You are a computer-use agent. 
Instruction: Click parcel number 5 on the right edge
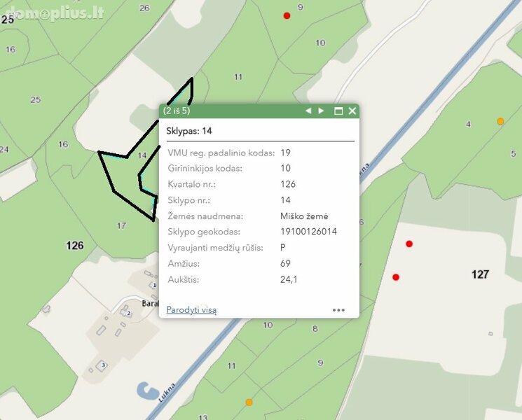click(x=513, y=153)
